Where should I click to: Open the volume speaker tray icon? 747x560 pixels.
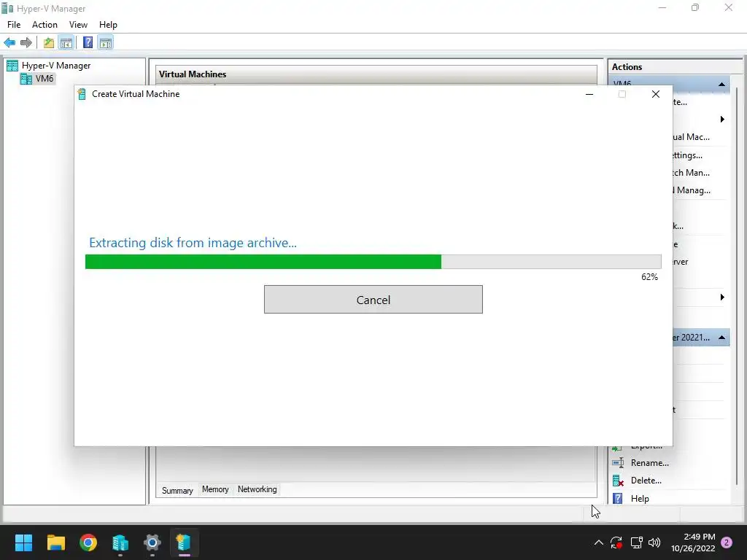tap(654, 542)
